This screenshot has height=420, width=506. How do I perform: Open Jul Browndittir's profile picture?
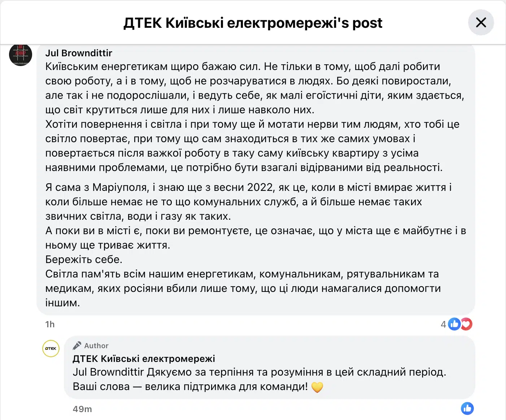pos(21,55)
